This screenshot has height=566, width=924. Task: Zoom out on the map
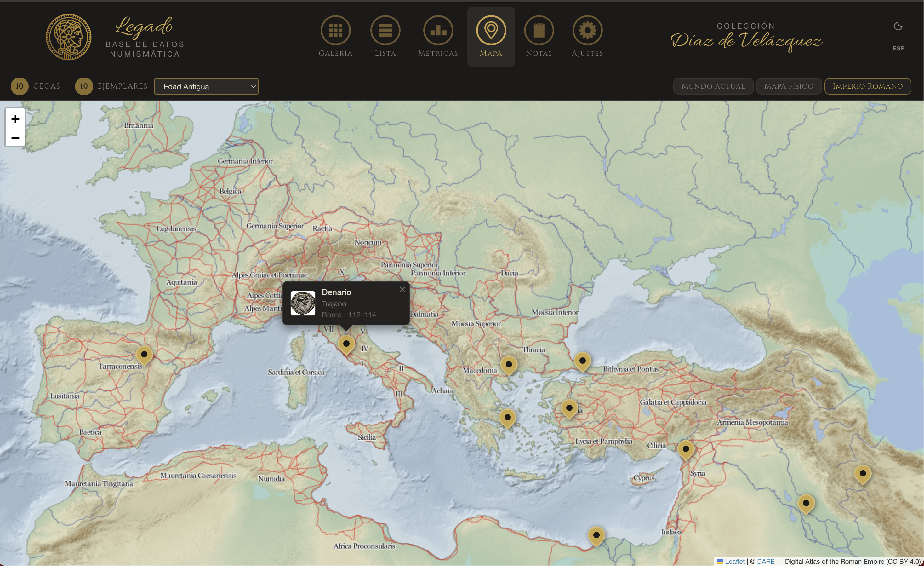tap(15, 138)
